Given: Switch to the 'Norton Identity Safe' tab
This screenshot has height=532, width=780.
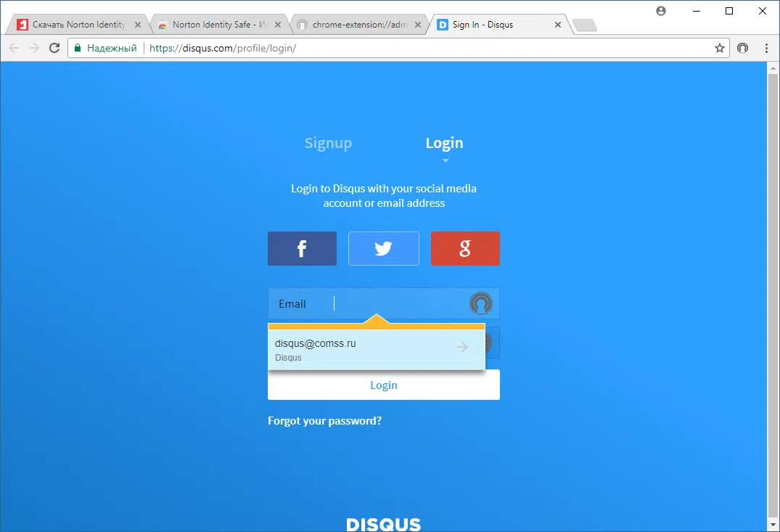Looking at the screenshot, I should click(219, 25).
